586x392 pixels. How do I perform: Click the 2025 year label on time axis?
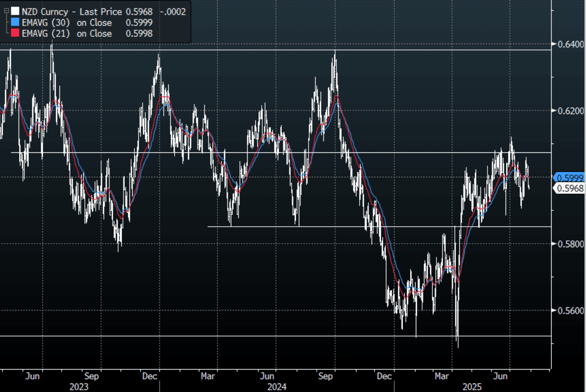tap(472, 387)
